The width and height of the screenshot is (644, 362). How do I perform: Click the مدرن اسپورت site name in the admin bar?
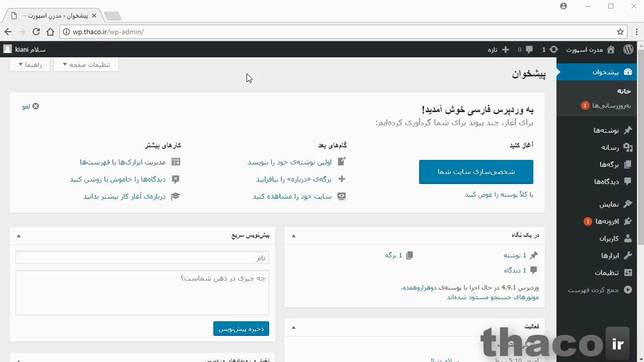[584, 49]
